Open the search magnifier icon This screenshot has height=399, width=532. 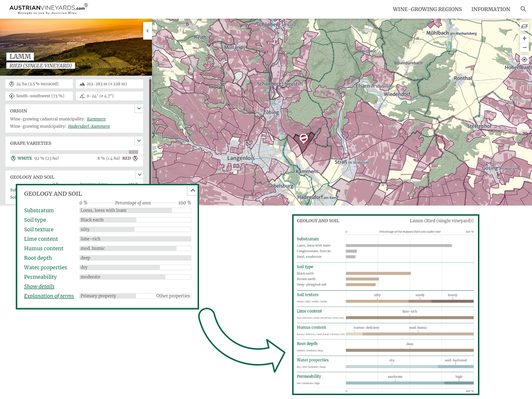tap(523, 9)
